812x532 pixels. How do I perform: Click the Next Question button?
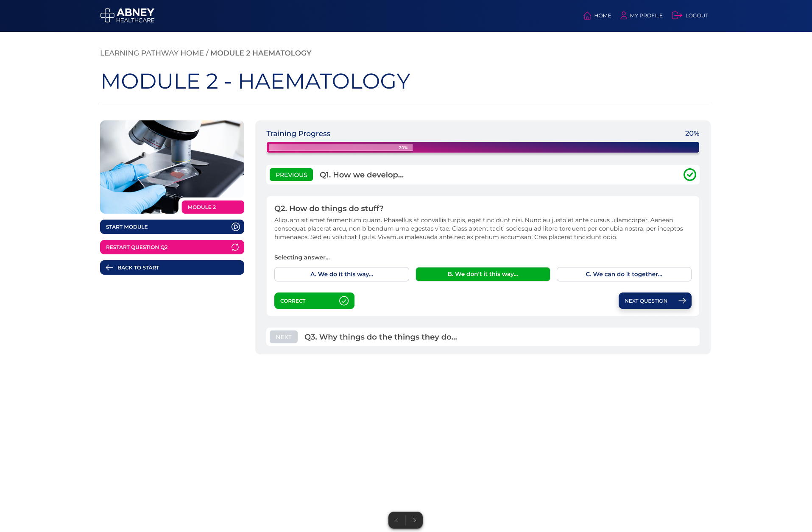tap(655, 301)
